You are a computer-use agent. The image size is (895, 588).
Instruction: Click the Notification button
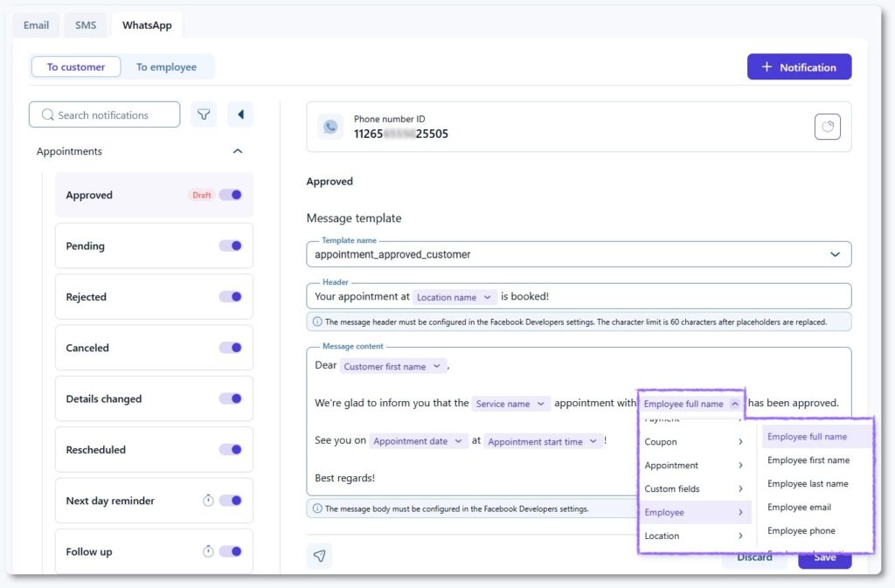[799, 67]
